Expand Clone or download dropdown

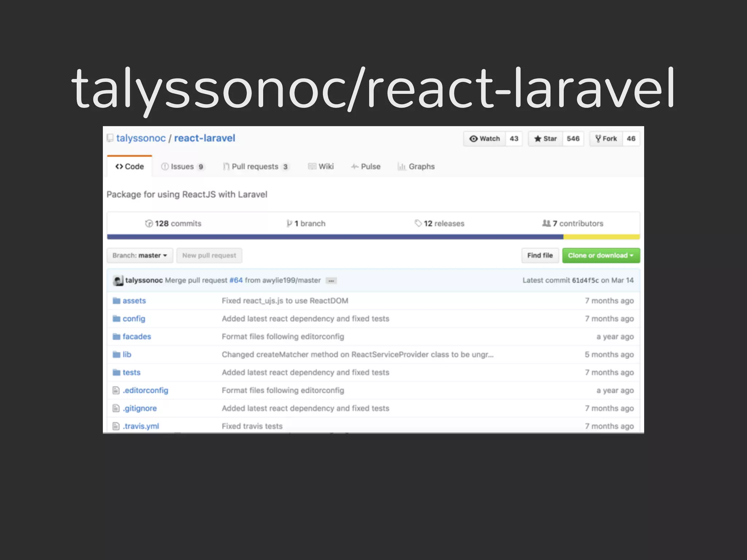(601, 256)
